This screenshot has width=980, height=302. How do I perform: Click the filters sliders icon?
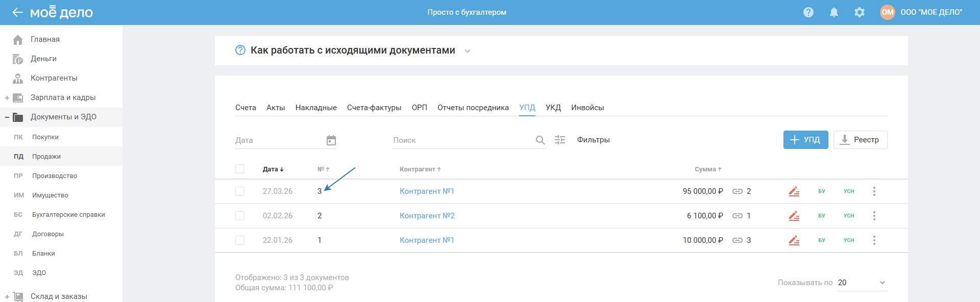point(560,140)
